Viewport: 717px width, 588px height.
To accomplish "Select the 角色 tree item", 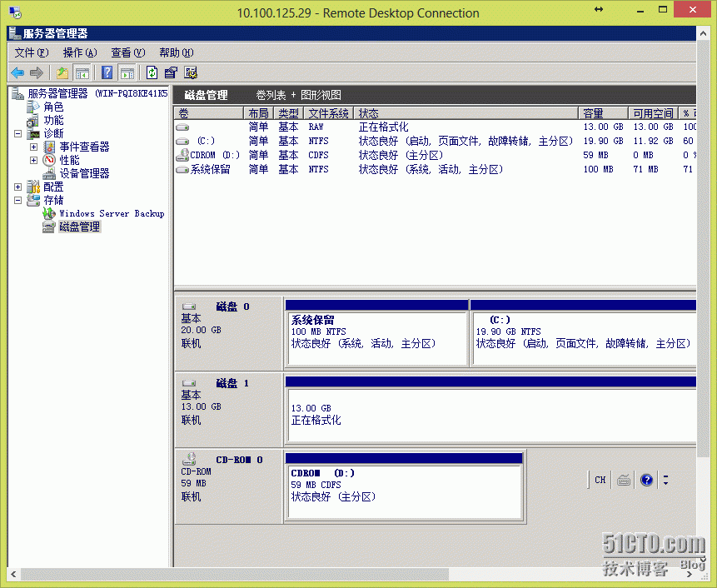I will coord(53,107).
